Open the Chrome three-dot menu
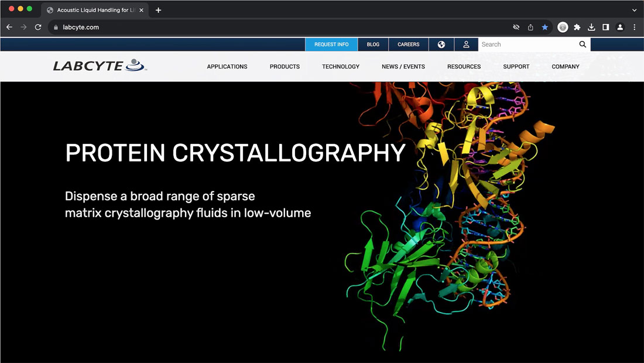Image resolution: width=644 pixels, height=363 pixels. coord(634,27)
